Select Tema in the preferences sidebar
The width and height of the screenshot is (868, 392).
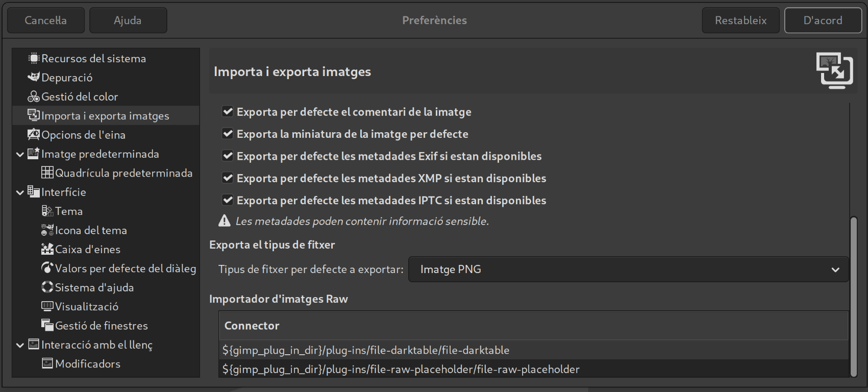(69, 211)
